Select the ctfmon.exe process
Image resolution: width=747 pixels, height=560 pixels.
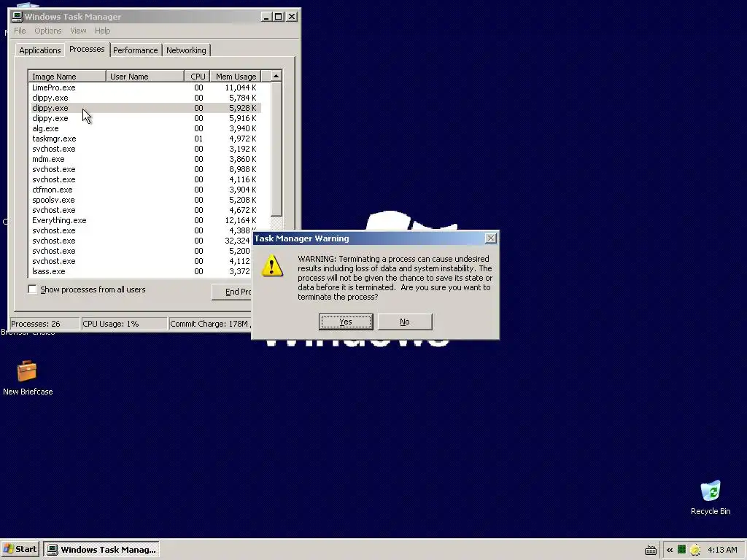[x=144, y=190]
